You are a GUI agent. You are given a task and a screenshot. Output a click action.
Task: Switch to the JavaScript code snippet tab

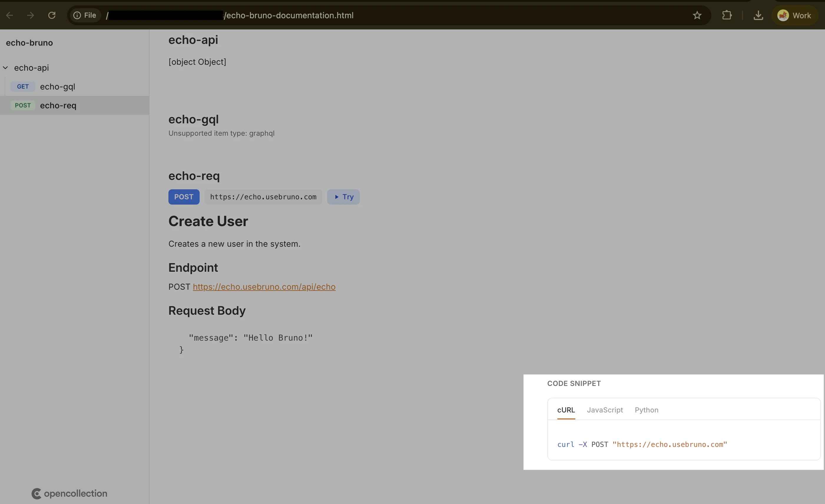[605, 409]
